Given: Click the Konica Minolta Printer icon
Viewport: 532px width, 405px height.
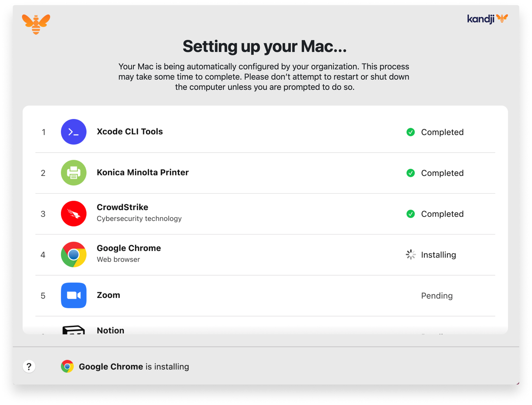Looking at the screenshot, I should [x=74, y=173].
